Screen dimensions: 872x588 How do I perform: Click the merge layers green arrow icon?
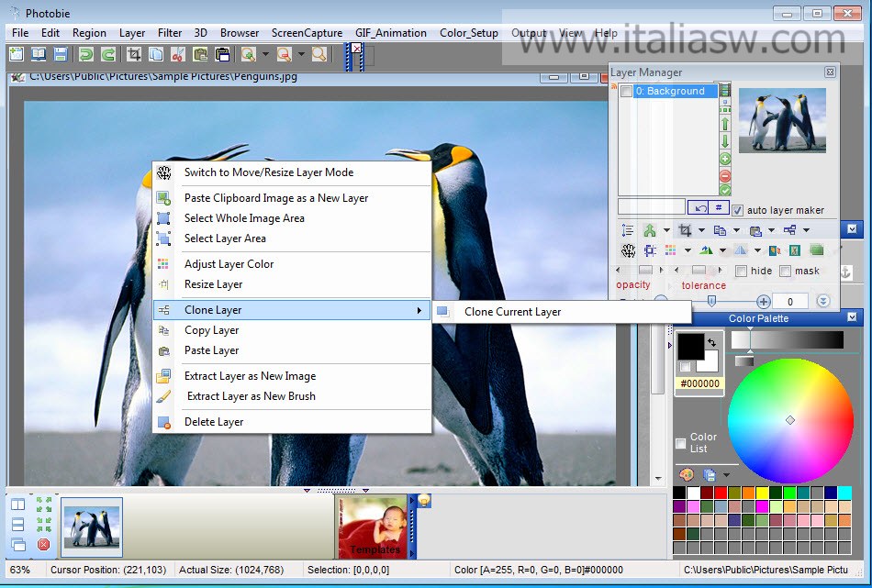[649, 229]
